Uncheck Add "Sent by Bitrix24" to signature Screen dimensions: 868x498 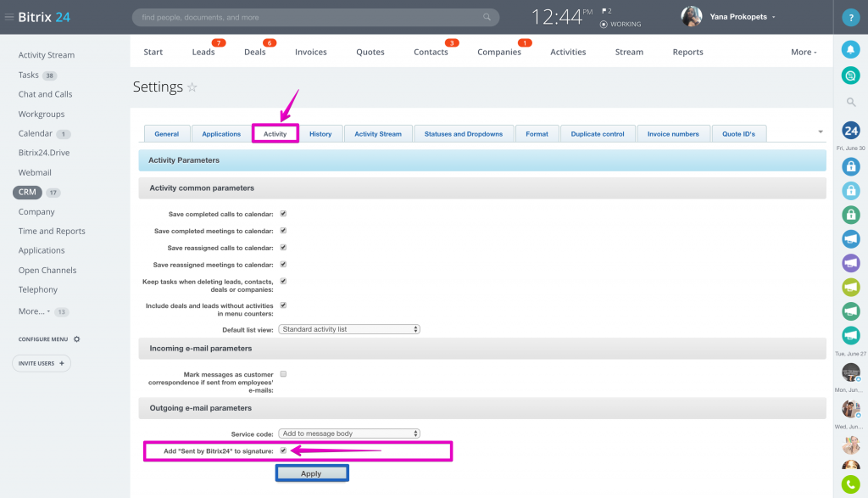(x=283, y=450)
